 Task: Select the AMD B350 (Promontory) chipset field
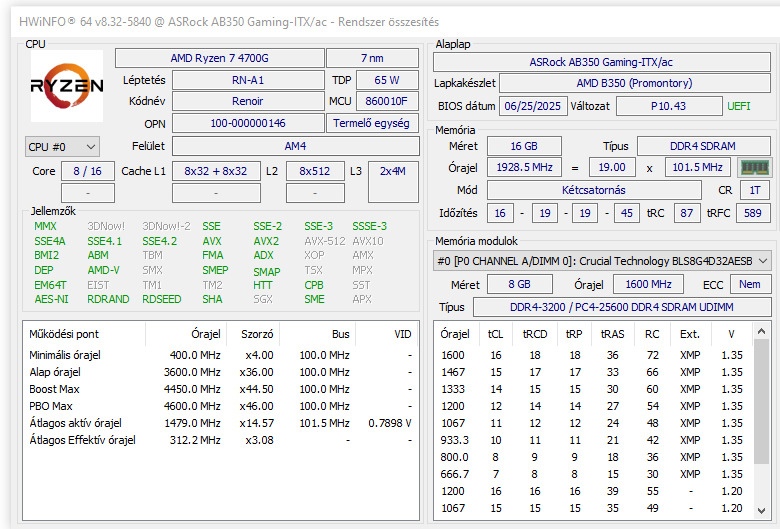click(634, 83)
